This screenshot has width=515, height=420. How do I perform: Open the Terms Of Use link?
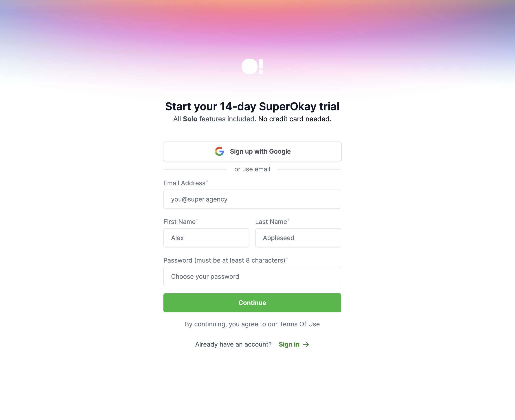click(x=299, y=324)
